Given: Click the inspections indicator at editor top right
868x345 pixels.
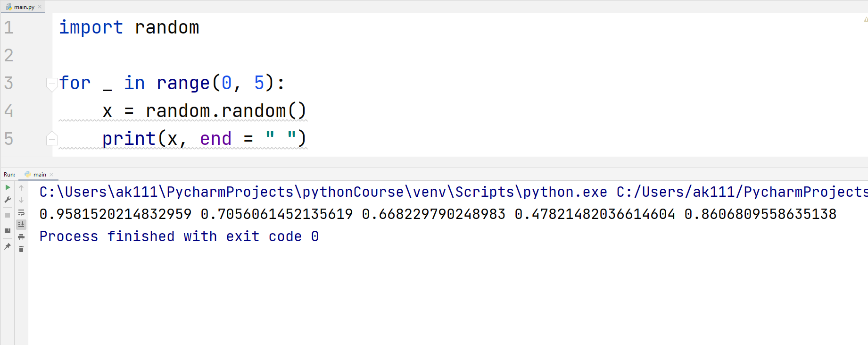Looking at the screenshot, I should tap(865, 19).
